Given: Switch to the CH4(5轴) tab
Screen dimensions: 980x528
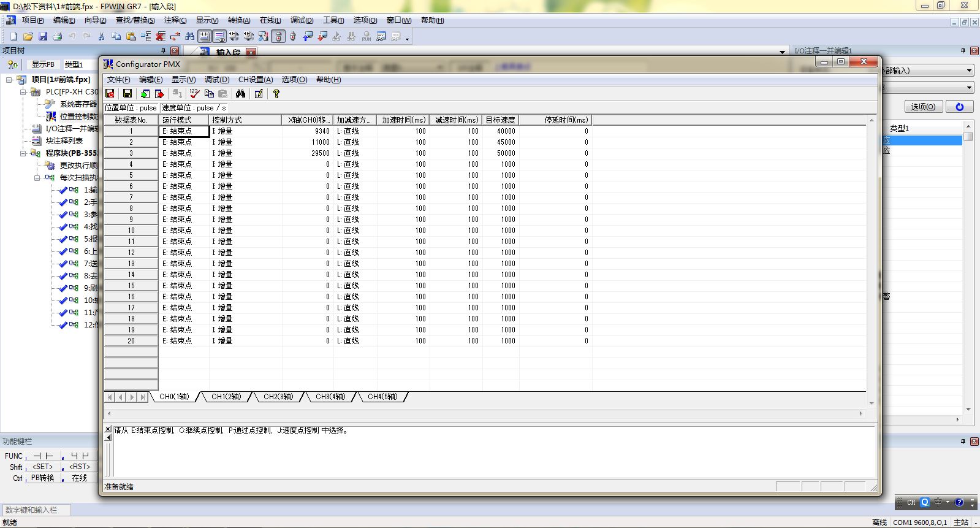Looking at the screenshot, I should pyautogui.click(x=382, y=397).
